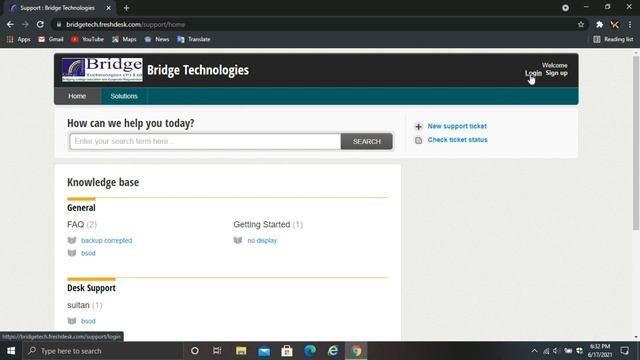Open Microsoft Edge from taskbar
The width and height of the screenshot is (640, 360).
pyautogui.click(x=310, y=351)
